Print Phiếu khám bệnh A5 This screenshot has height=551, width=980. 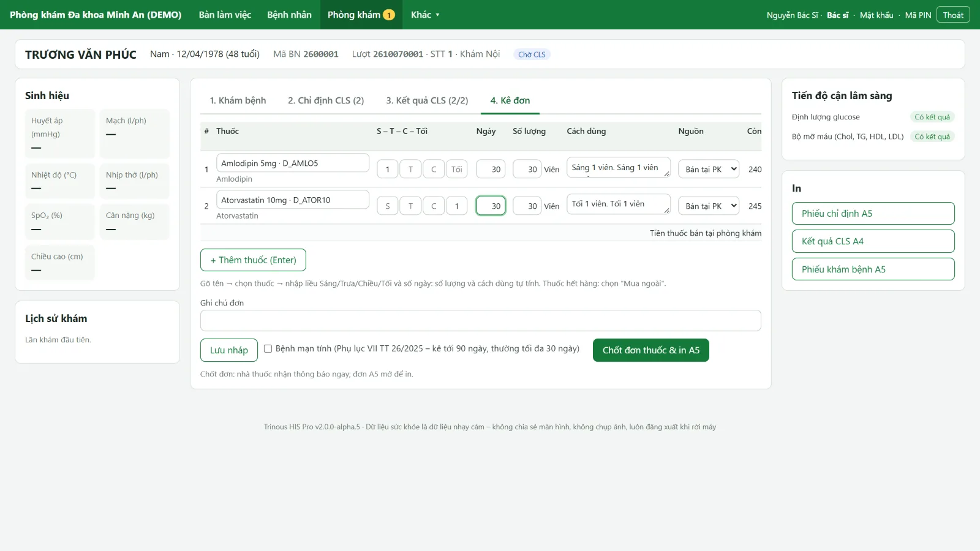coord(873,269)
